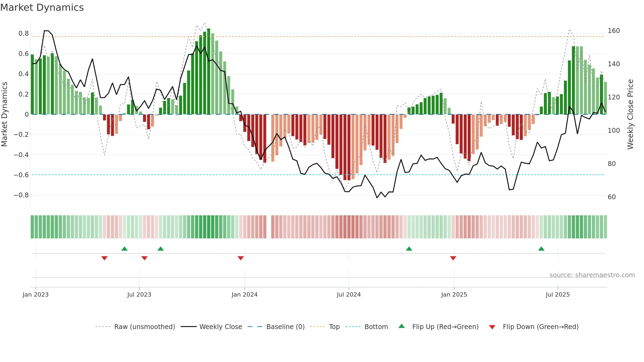
Task: Select the green flip-up marker after Jul 2023
Action: 160,249
